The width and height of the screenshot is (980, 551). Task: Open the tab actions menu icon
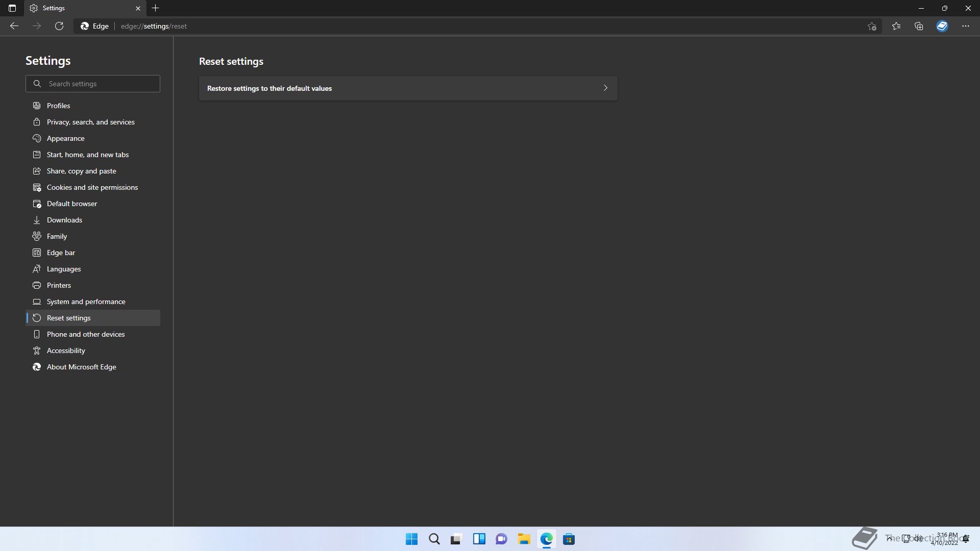(12, 8)
